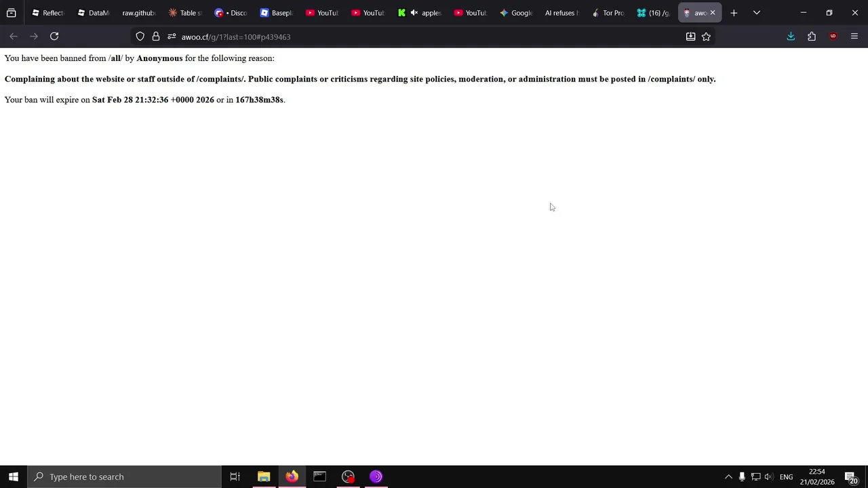The height and width of the screenshot is (488, 868).
Task: Click the forward navigation arrow
Action: pyautogui.click(x=34, y=37)
